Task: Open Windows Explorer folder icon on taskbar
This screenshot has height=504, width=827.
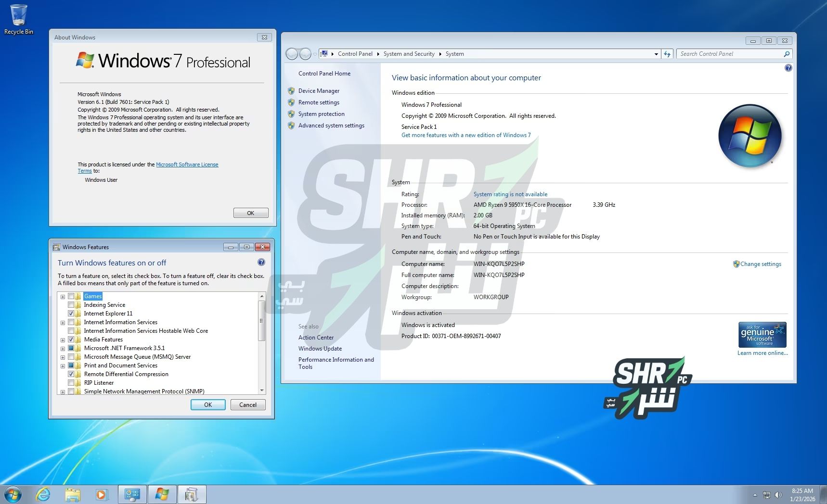Action: (x=73, y=494)
